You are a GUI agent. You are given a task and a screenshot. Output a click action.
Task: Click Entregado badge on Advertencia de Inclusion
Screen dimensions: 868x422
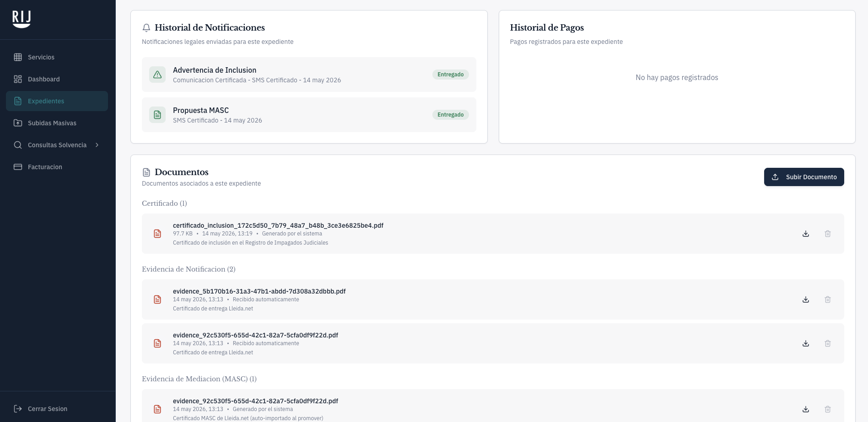coord(450,75)
